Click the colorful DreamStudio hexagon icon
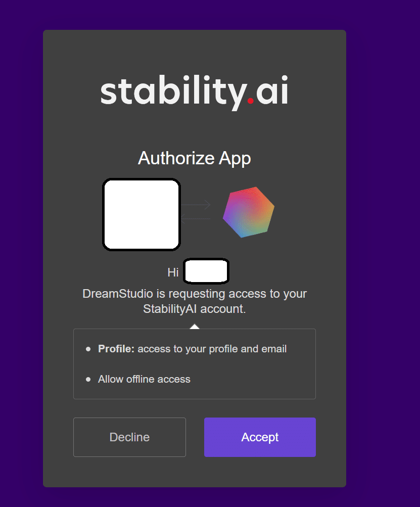420x507 pixels. [249, 212]
